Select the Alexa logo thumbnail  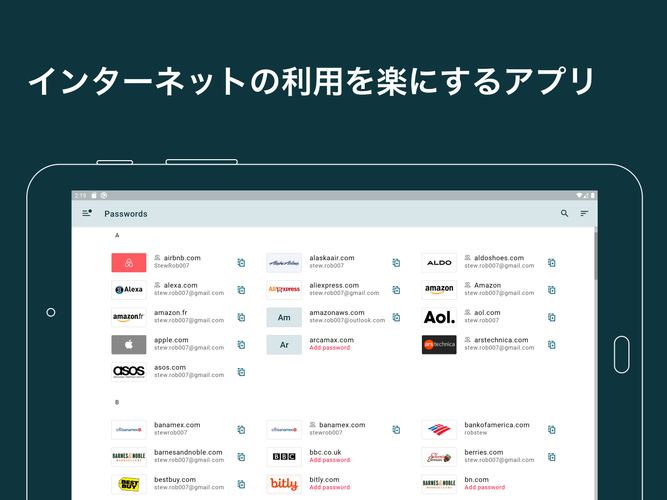[129, 290]
